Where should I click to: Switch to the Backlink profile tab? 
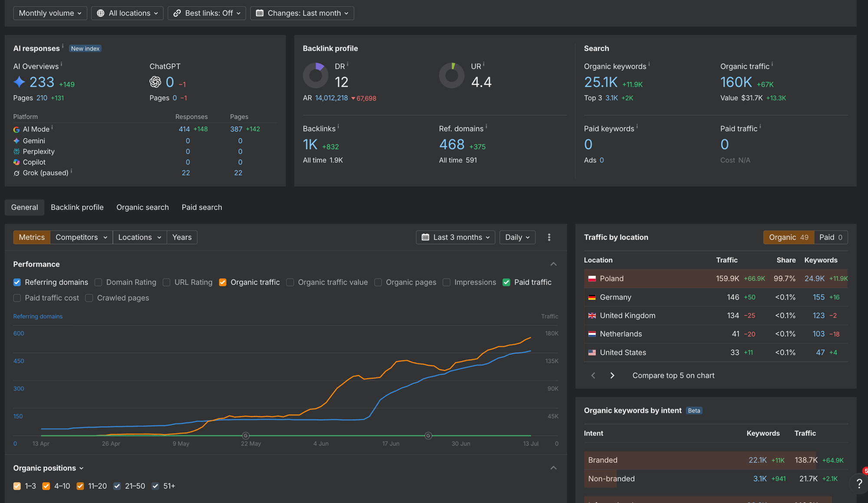click(x=77, y=207)
